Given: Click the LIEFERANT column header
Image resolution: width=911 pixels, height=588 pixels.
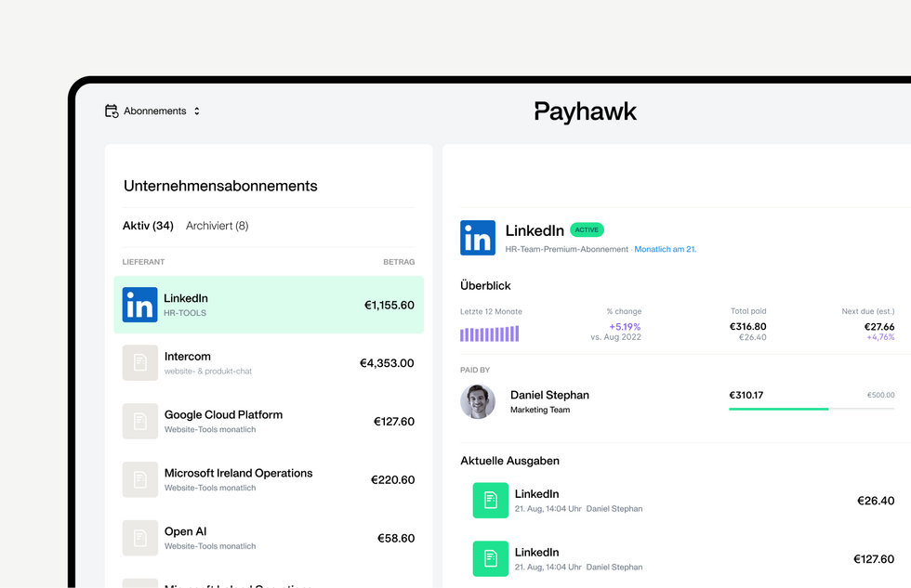Looking at the screenshot, I should tap(143, 262).
